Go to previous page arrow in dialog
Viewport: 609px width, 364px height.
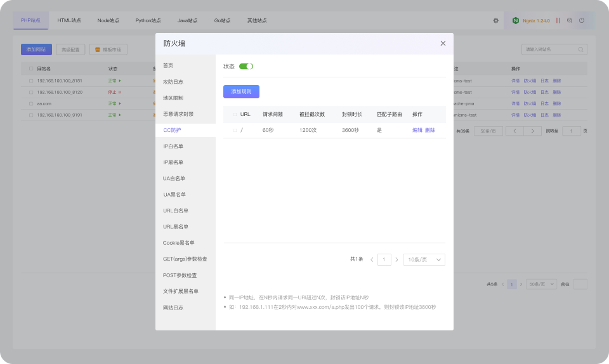(372, 259)
